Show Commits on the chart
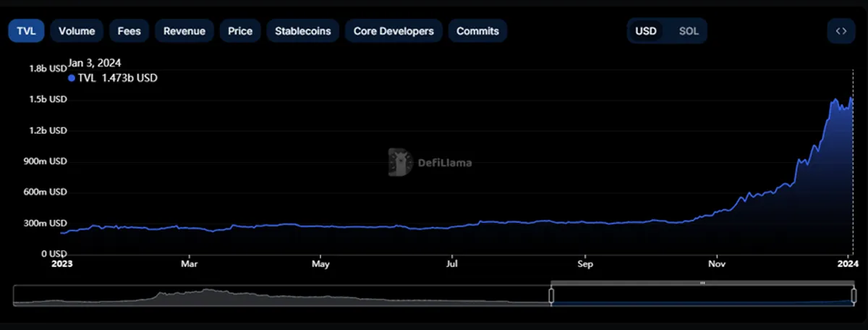Image resolution: width=868 pixels, height=330 pixels. click(478, 31)
